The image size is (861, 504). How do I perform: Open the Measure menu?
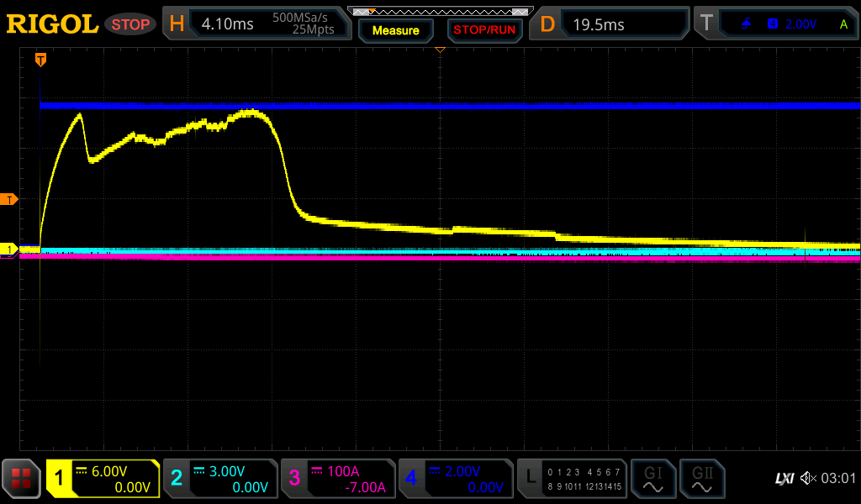click(x=395, y=30)
